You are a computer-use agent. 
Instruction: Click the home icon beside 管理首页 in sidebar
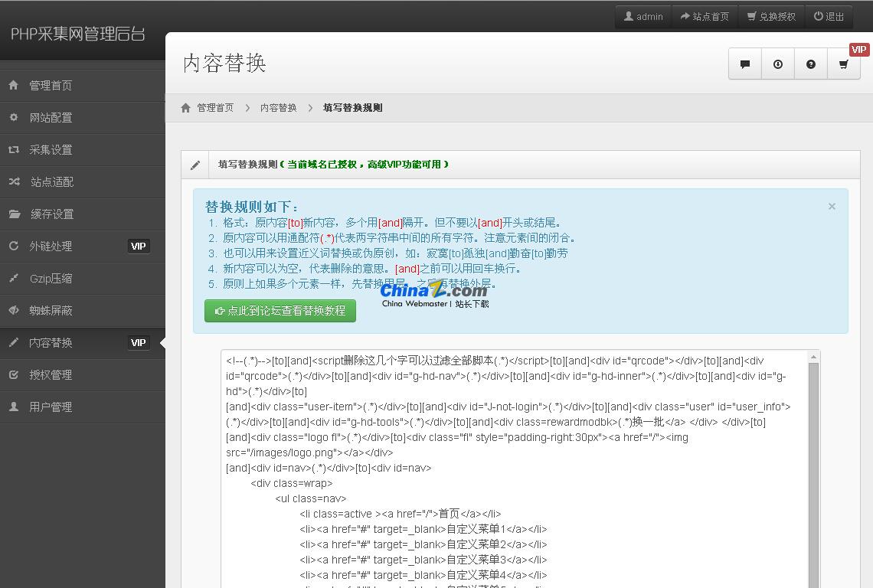[x=14, y=85]
